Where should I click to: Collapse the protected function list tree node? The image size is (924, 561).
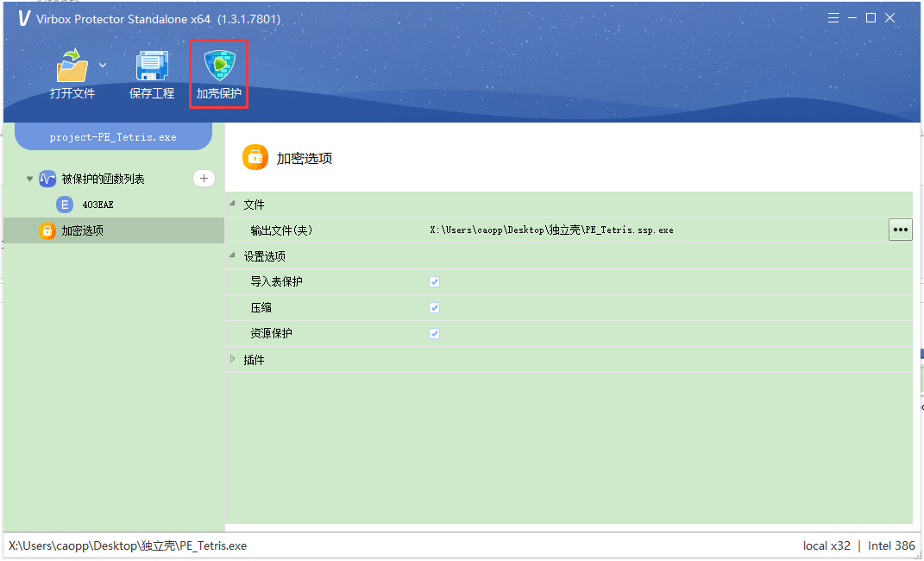coord(29,179)
